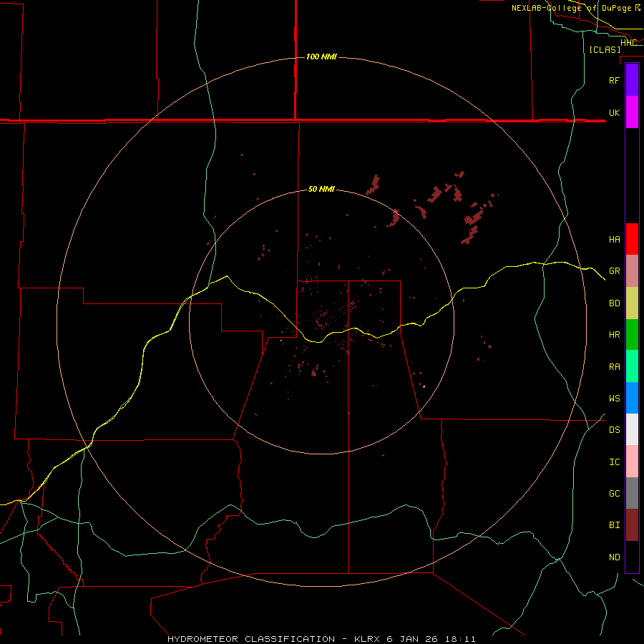Image resolution: width=644 pixels, height=644 pixels.
Task: Click the 50 NMI range ring label
Action: tap(321, 189)
